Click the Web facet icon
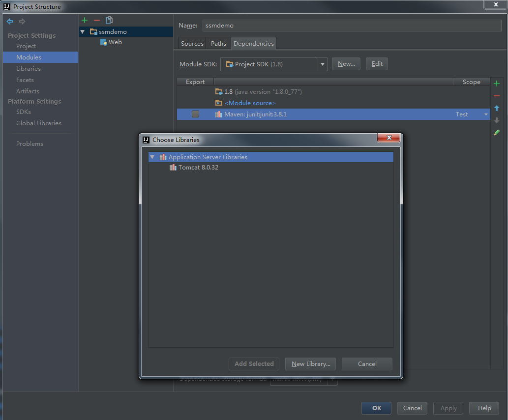Image resolution: width=508 pixels, height=420 pixels. tap(104, 42)
